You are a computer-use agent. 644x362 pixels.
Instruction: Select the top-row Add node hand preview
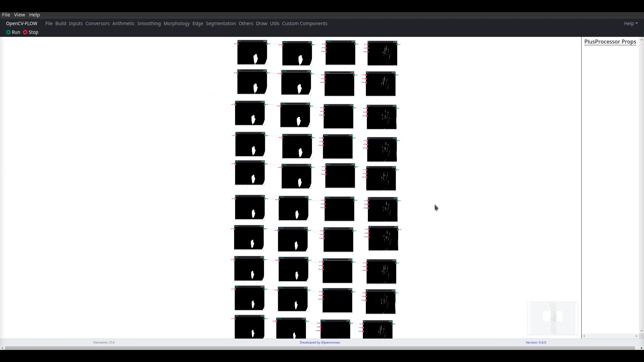[x=382, y=54]
